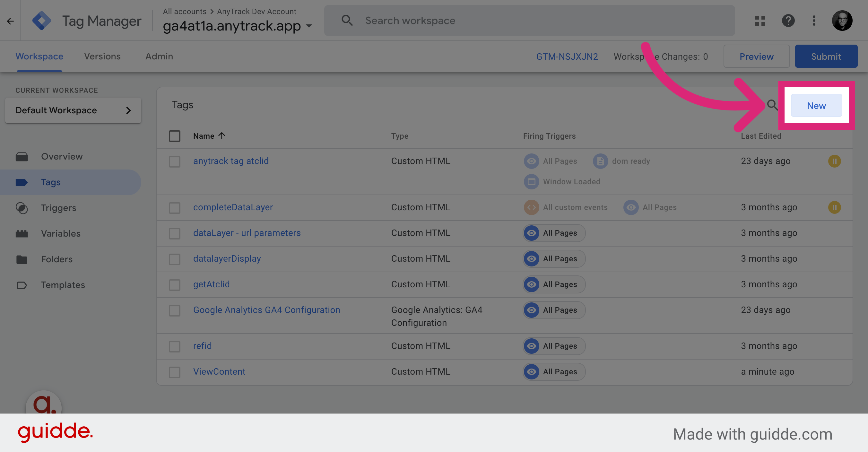The image size is (868, 452).
Task: Check the anytrack tag atclid checkbox
Action: (175, 161)
